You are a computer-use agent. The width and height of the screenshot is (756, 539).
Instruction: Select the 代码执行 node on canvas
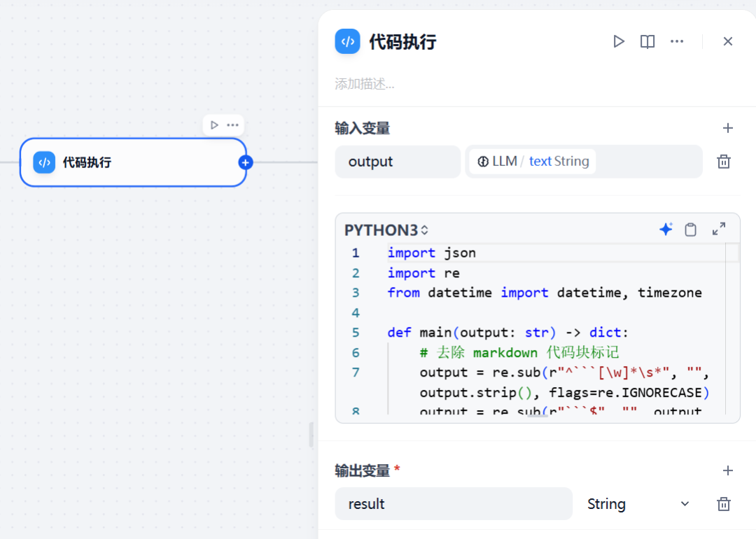133,162
